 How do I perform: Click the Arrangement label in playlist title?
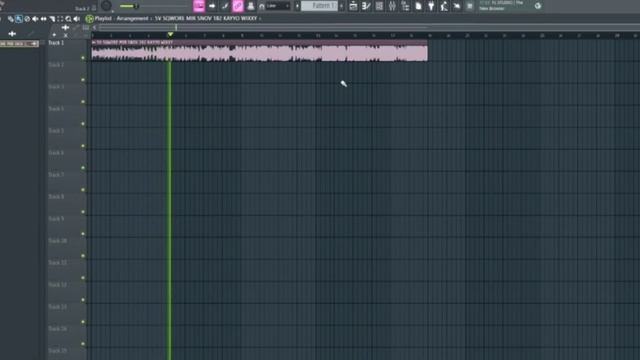click(132, 19)
